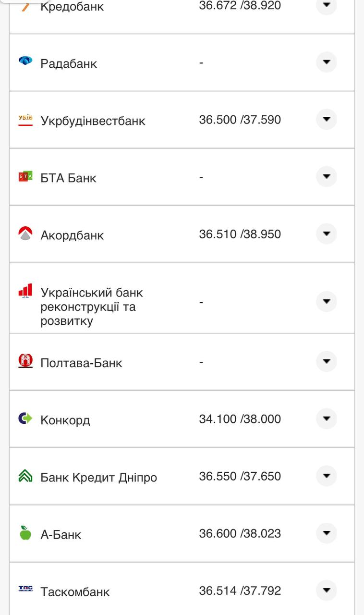This screenshot has height=615, width=364.
Task: Expand Український банк реконструкції та розвитку row
Action: click(327, 302)
